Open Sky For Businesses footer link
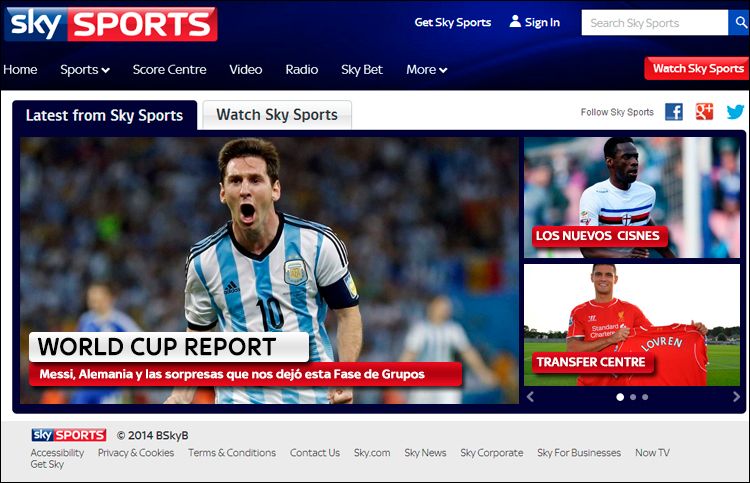Screen dimensions: 750x483 click(x=579, y=452)
